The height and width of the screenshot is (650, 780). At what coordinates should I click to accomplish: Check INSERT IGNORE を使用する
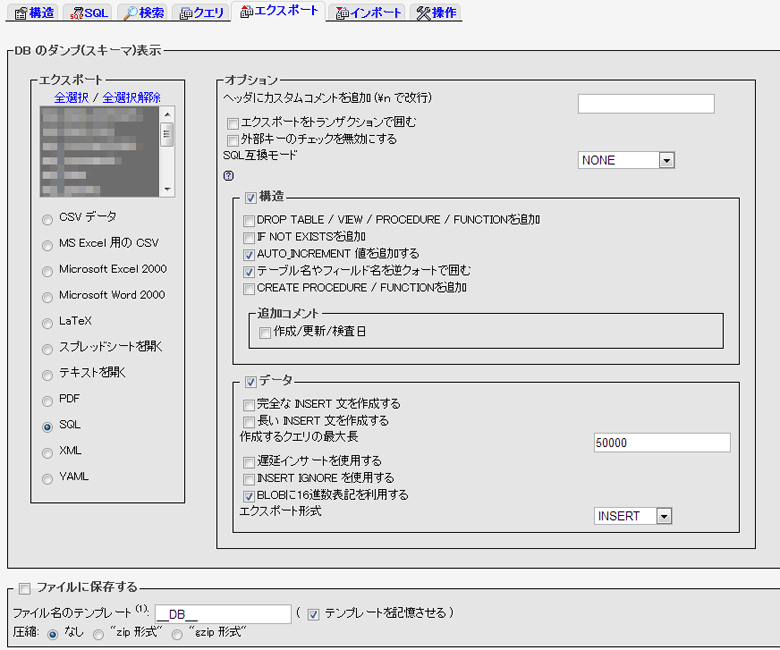(249, 479)
